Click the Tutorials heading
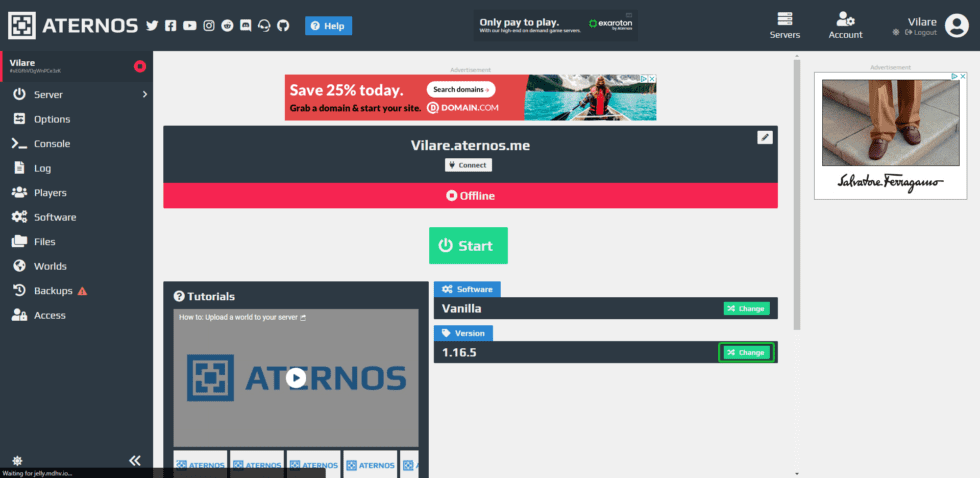 click(204, 296)
